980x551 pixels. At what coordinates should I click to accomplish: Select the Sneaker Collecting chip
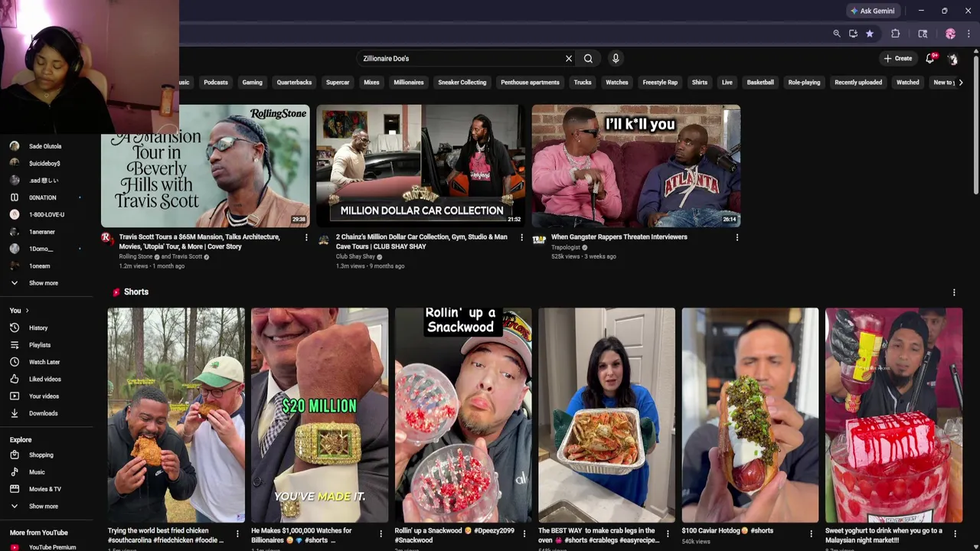coord(462,83)
